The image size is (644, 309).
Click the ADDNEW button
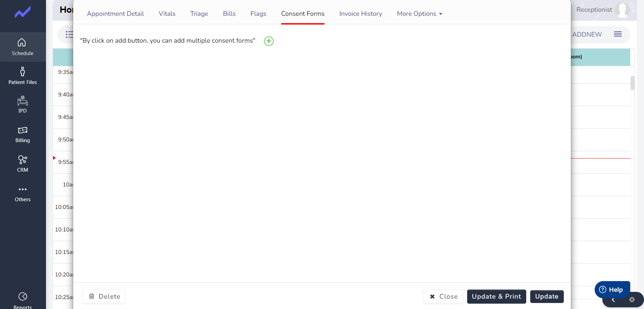(x=587, y=34)
